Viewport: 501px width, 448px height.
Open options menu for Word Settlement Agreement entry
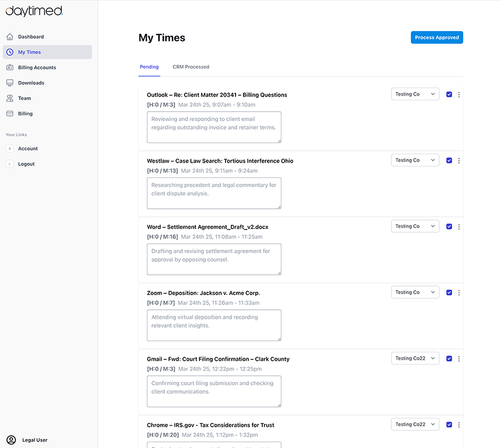(x=459, y=227)
